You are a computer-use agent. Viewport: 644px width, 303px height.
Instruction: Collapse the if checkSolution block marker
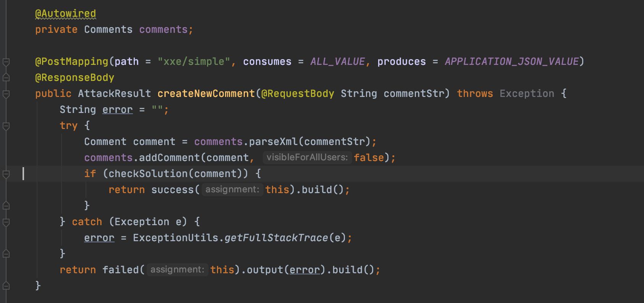[x=6, y=174]
